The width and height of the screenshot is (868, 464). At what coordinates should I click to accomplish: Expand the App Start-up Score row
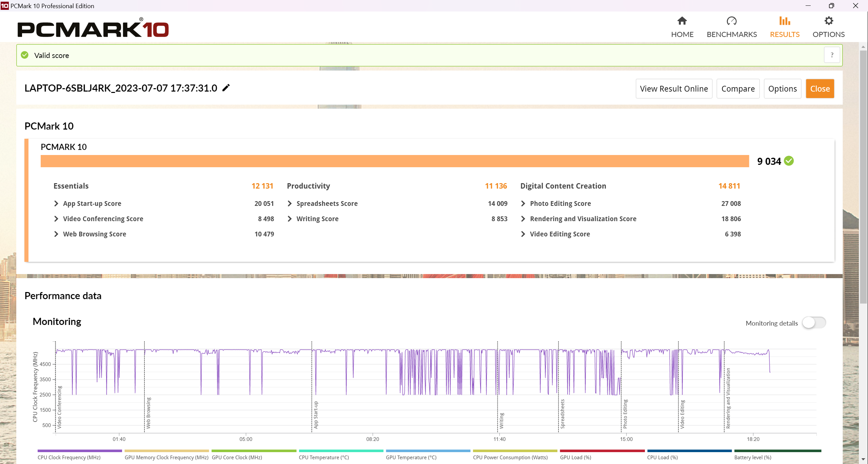56,204
